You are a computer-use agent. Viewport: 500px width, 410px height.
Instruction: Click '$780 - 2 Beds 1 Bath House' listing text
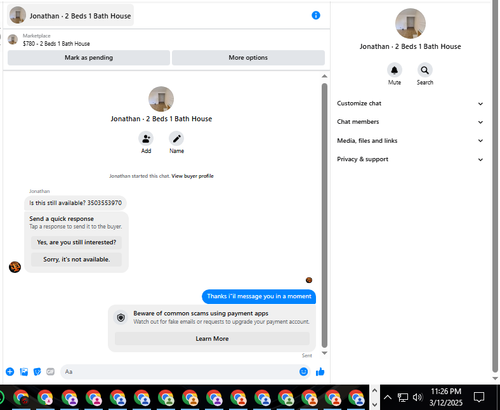(x=56, y=44)
